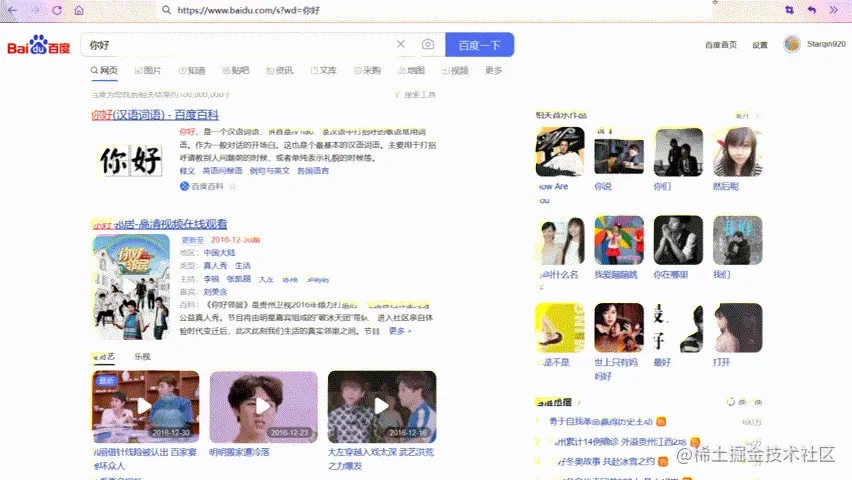The image size is (852, 480).
Task: Click the 百度百科 source icon
Action: click(184, 186)
